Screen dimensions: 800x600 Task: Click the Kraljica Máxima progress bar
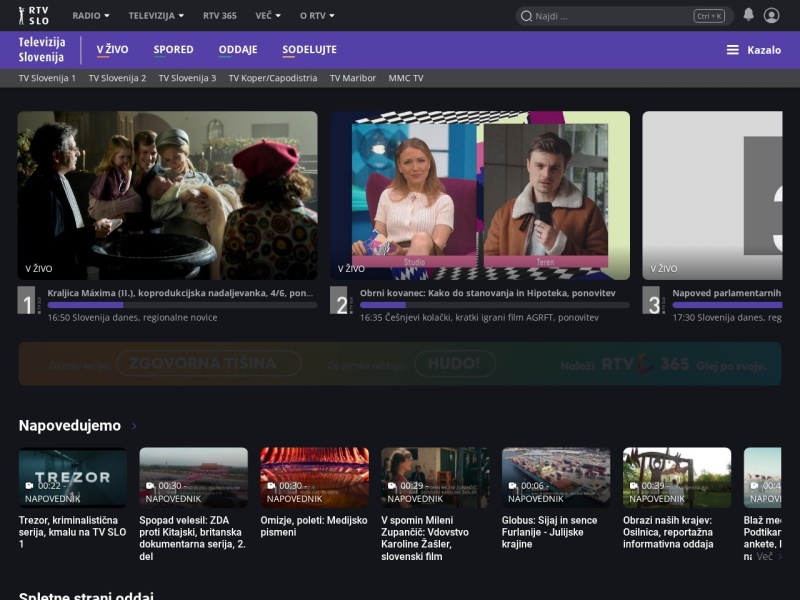pyautogui.click(x=182, y=305)
